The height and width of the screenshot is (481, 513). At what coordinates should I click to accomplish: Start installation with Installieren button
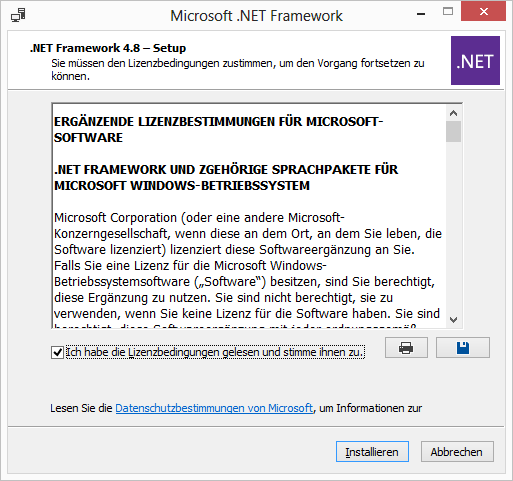coord(372,452)
